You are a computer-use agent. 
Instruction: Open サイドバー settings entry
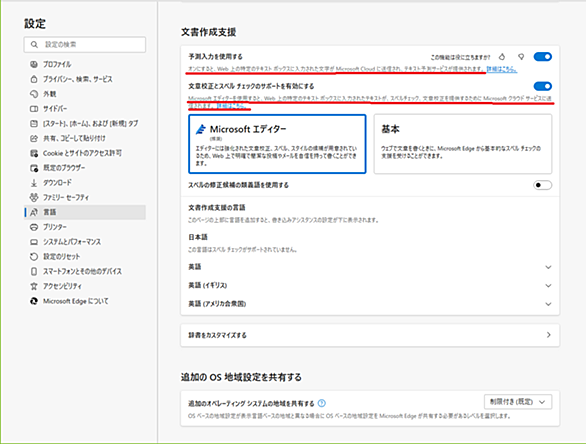click(85, 109)
